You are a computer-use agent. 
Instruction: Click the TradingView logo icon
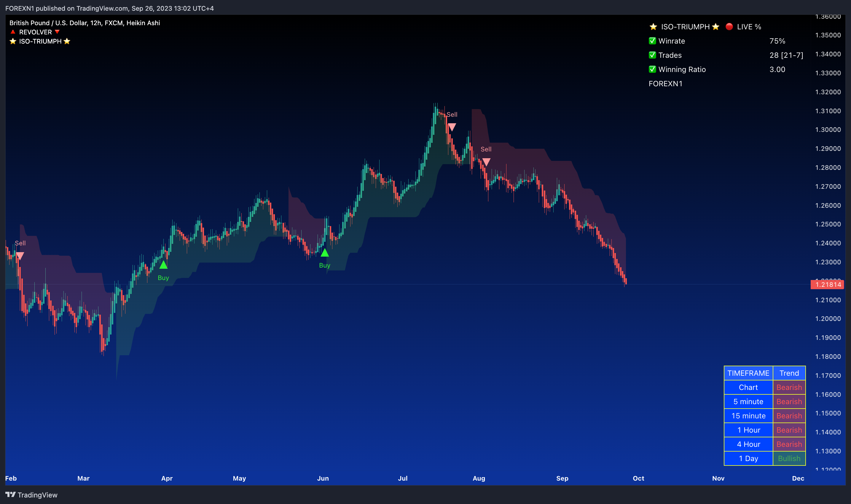pyautogui.click(x=11, y=495)
